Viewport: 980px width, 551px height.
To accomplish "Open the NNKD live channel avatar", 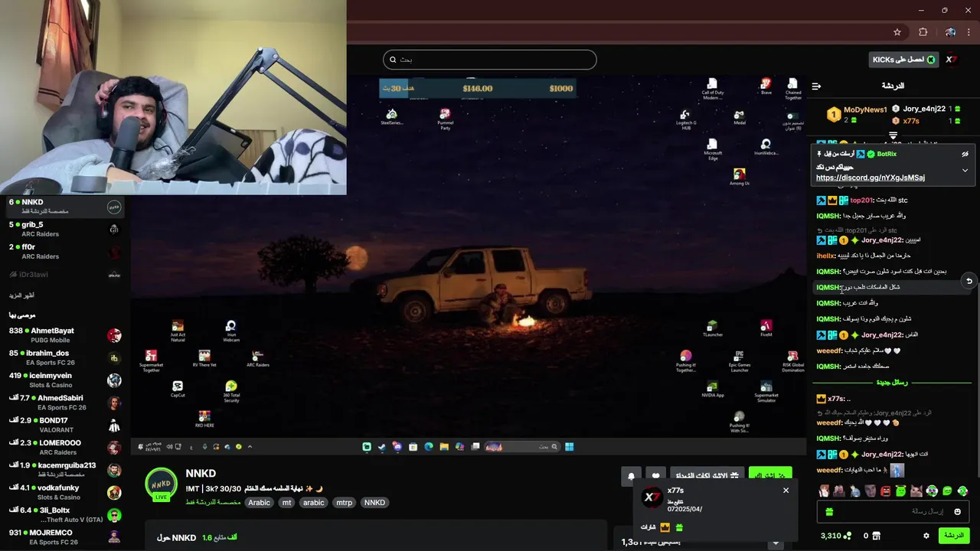I will click(x=161, y=484).
